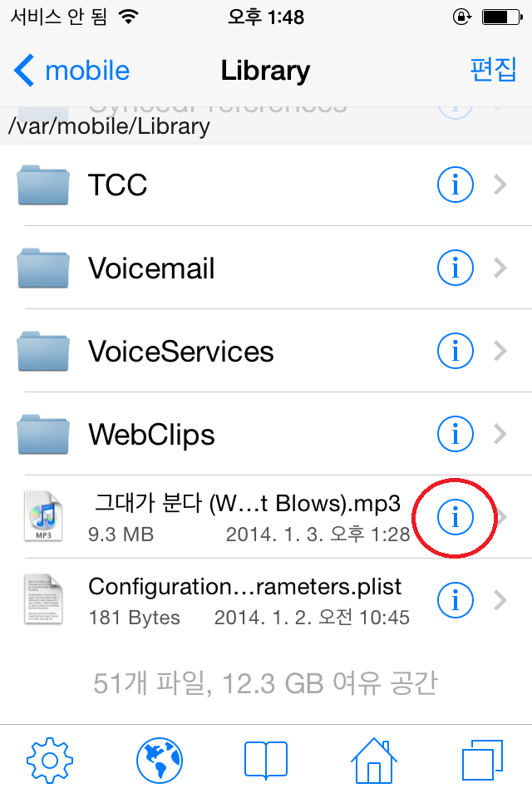Expand TCC folder via its chevron

coord(500,185)
